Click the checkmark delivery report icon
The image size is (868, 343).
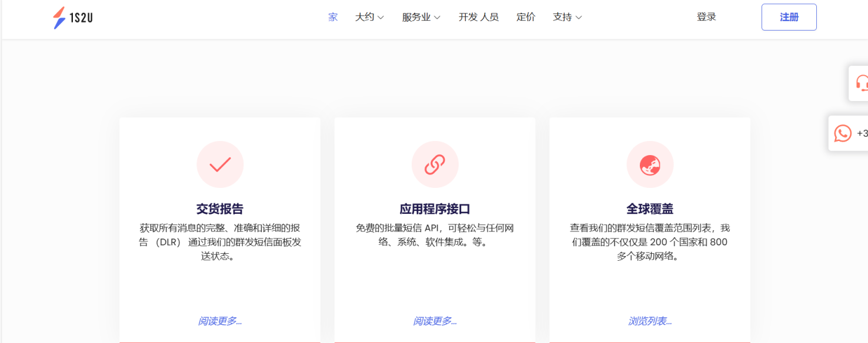(220, 164)
